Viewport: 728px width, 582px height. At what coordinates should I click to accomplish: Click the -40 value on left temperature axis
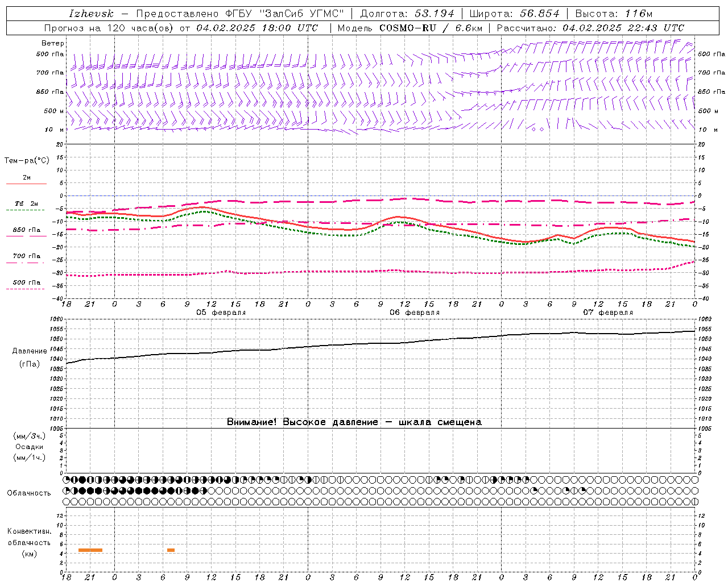(59, 299)
